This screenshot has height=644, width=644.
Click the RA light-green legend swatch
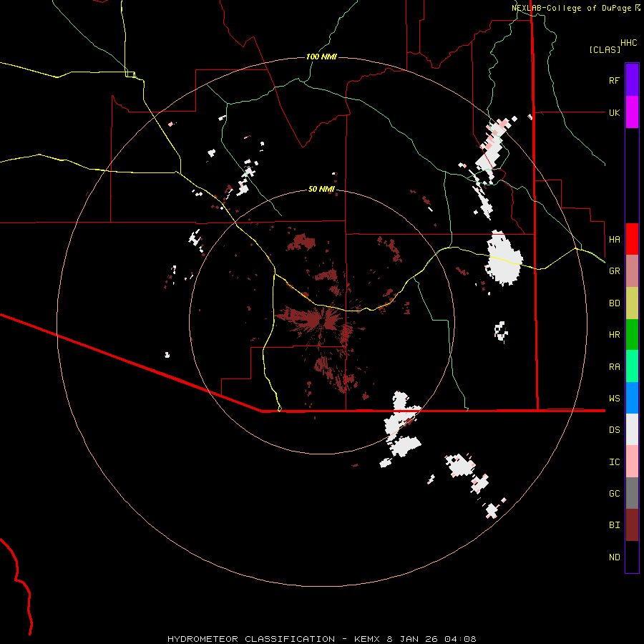[x=632, y=366]
